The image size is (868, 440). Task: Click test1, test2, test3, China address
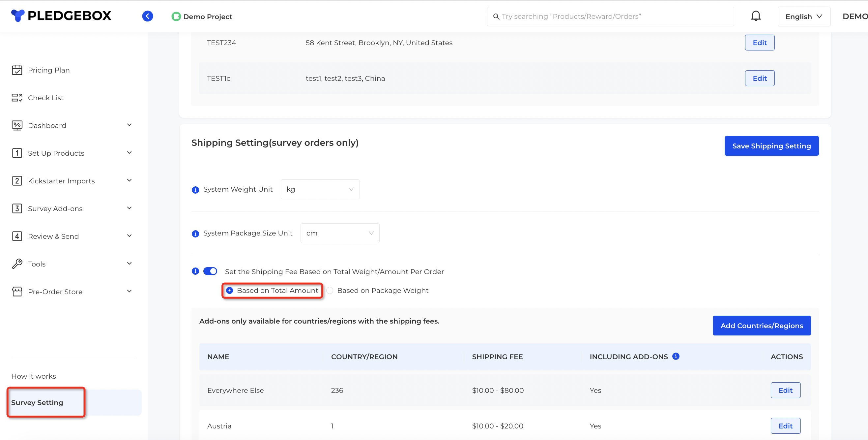(345, 79)
